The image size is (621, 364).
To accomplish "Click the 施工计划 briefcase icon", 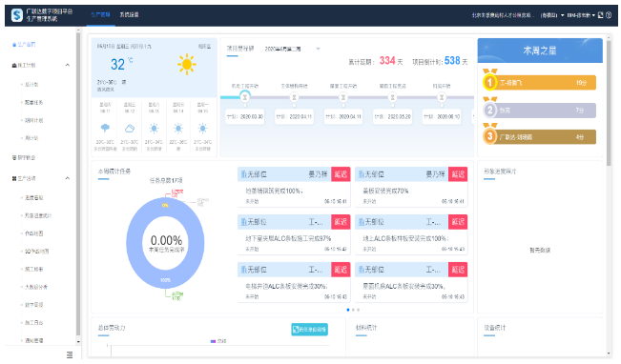I will (x=14, y=66).
